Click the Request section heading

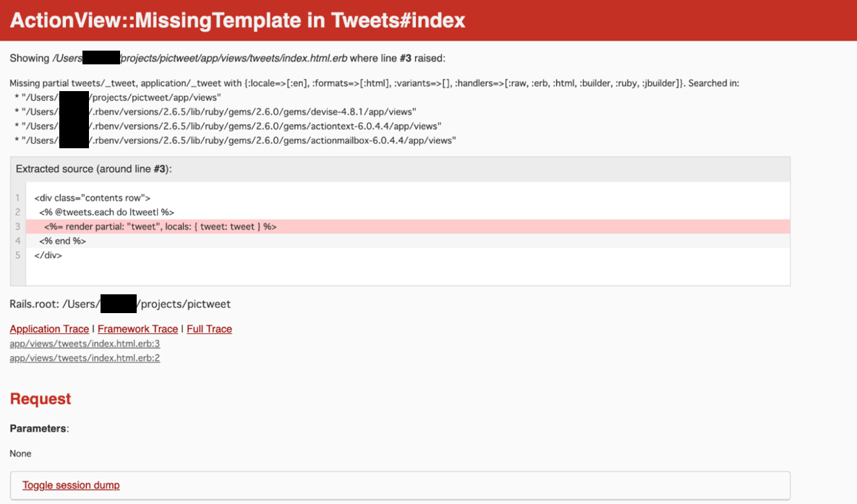pyautogui.click(x=40, y=398)
